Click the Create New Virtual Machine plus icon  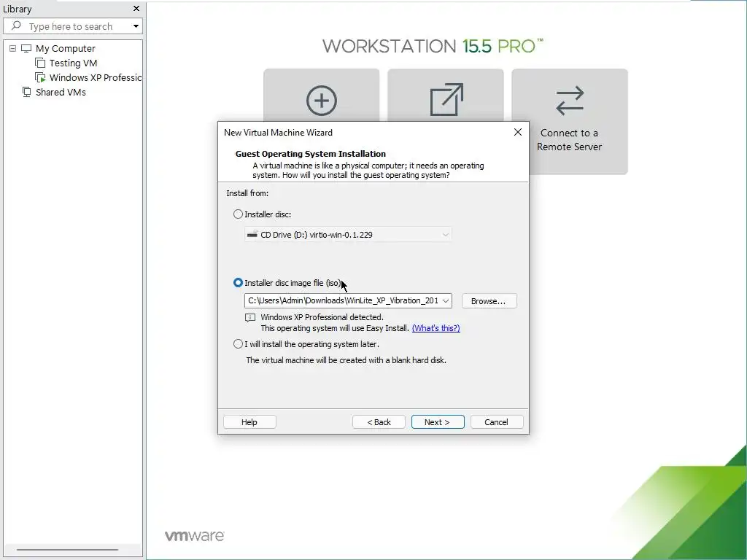click(x=322, y=101)
